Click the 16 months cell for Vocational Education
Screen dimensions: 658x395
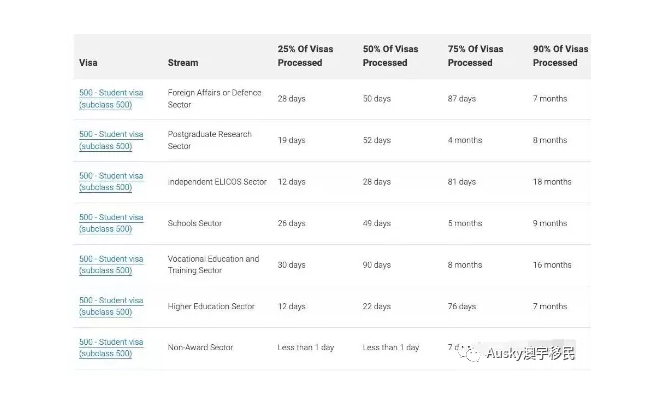[552, 265]
